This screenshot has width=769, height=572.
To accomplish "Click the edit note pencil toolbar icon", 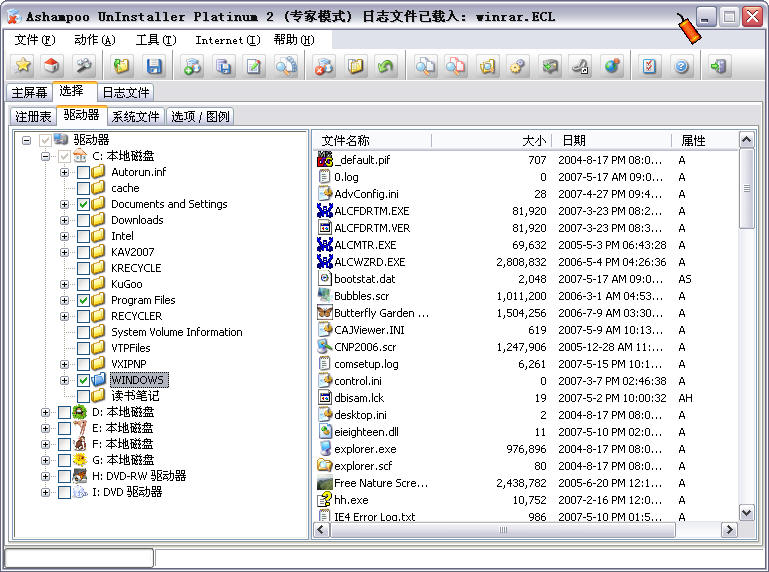I will click(254, 66).
